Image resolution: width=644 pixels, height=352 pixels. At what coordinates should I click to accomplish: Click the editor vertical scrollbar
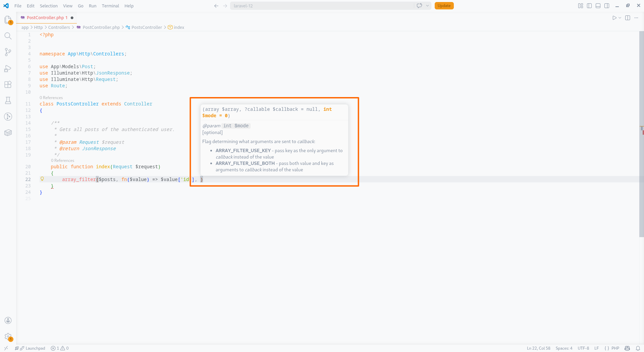(x=641, y=134)
